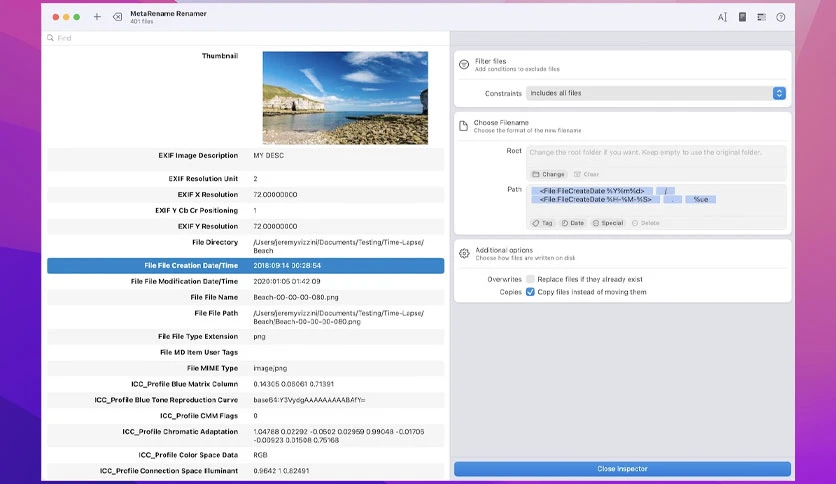836x484 pixels.
Task: Select the File MIME Type row
Action: (245, 368)
